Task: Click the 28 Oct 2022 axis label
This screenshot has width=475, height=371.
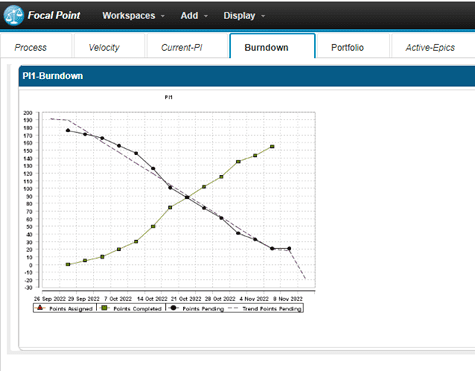Action: coord(220,299)
